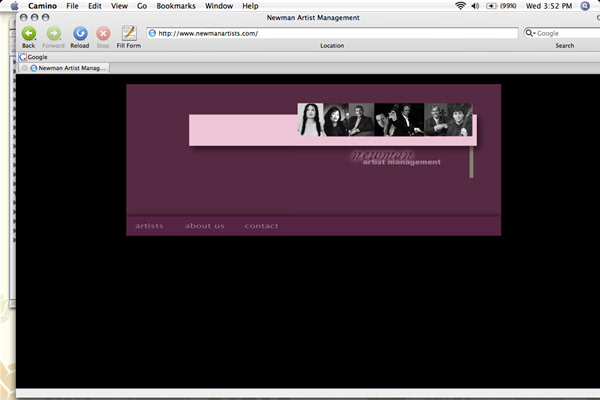Click the Wed 3:52 PM clock
Screen dimensions: 600x400
pyautogui.click(x=549, y=6)
